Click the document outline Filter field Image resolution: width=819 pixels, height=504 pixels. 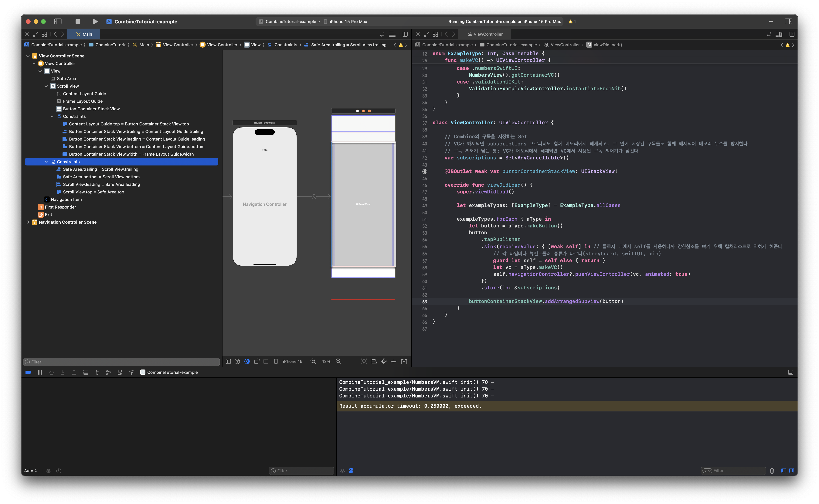coord(122,362)
